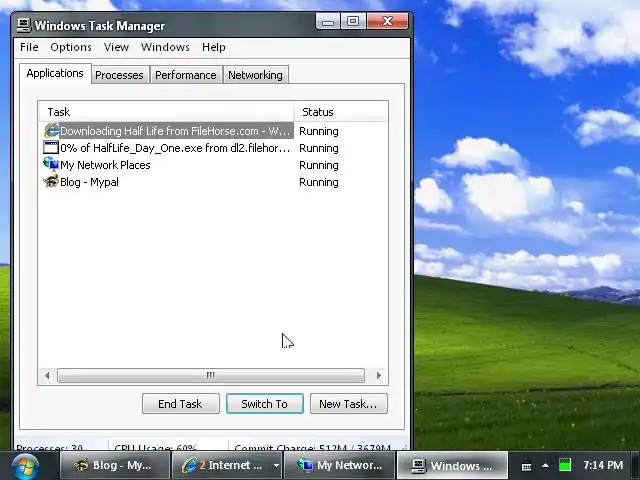The width and height of the screenshot is (640, 480).
Task: Click the Running status of My Network Places
Action: [319, 165]
